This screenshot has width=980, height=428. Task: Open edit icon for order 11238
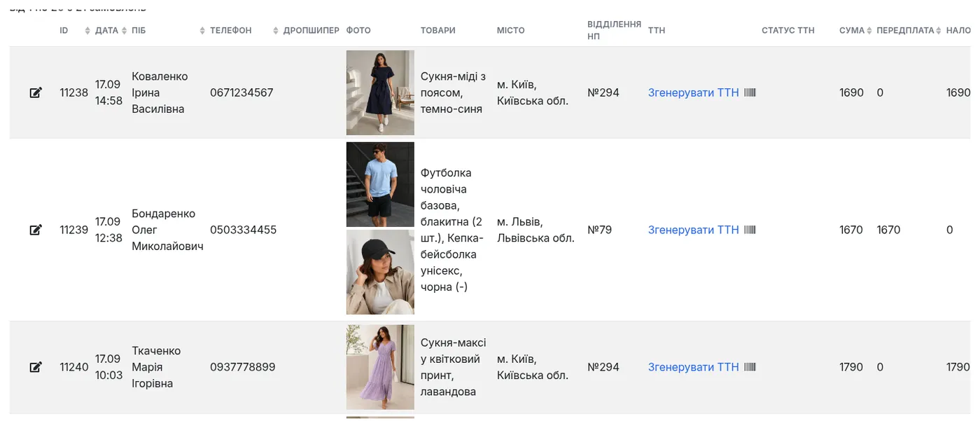point(36,92)
